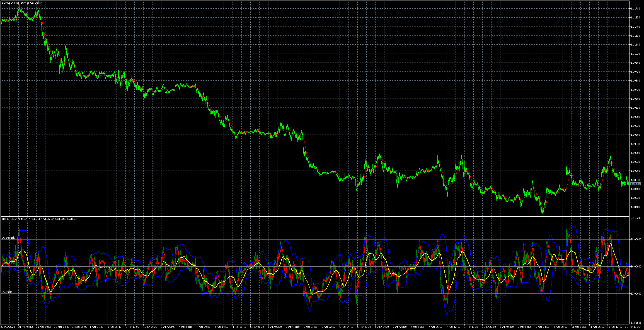This screenshot has width=644, height=330.
Task: Click the 8 Apr 14:50 time label
Action: 543,327
